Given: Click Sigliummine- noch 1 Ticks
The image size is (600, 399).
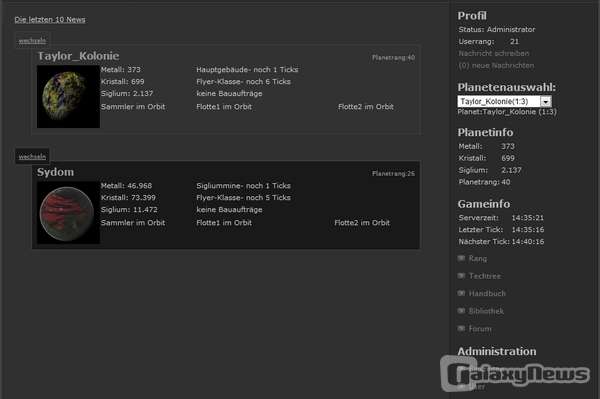Looking at the screenshot, I should pos(243,186).
